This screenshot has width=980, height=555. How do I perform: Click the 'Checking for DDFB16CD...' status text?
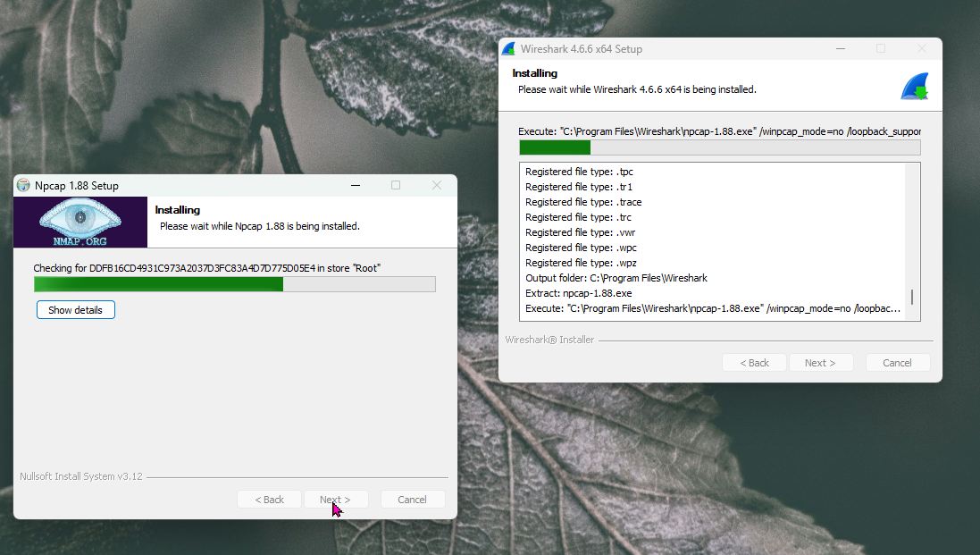(x=207, y=268)
